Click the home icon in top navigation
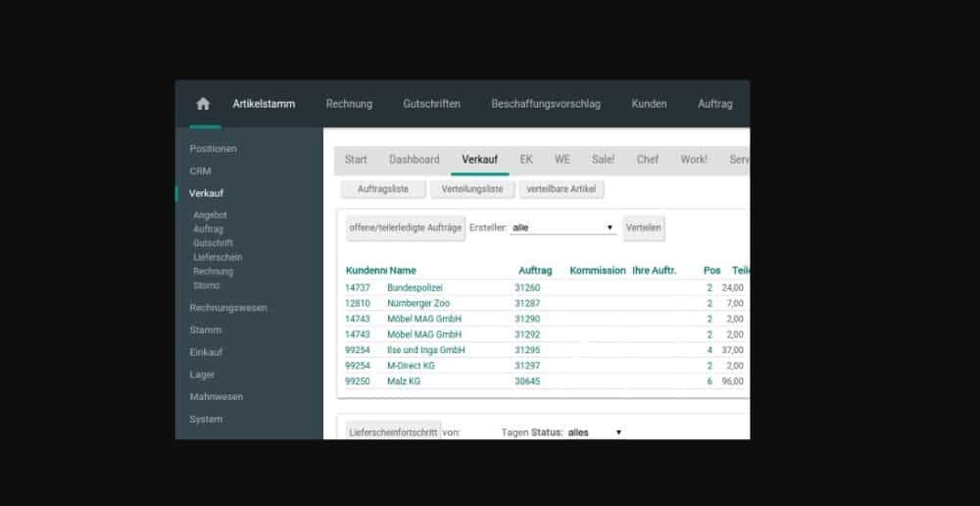Viewport: 980px width, 506px height. 203,104
